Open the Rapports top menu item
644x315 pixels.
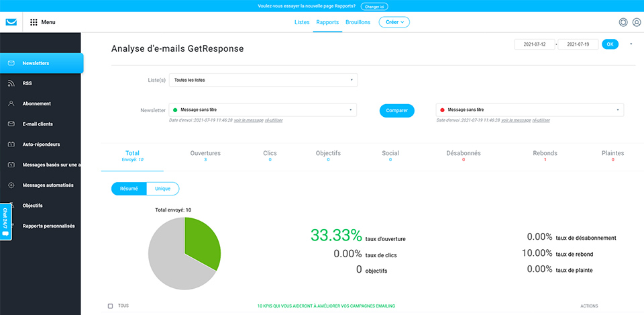coord(327,22)
